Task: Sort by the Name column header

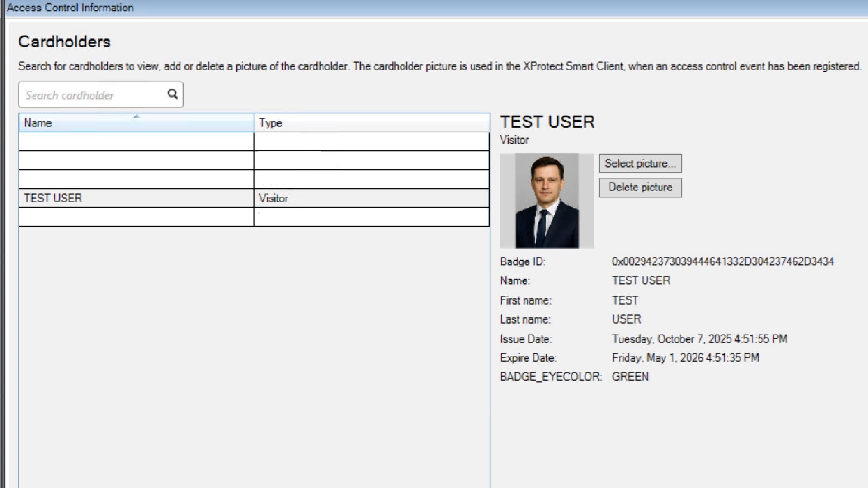Action: (x=38, y=123)
